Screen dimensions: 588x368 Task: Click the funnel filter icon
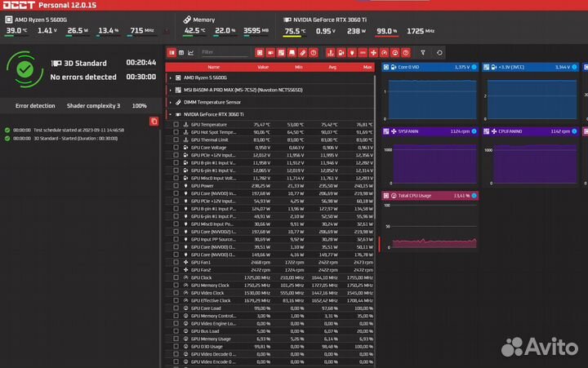[x=422, y=52]
